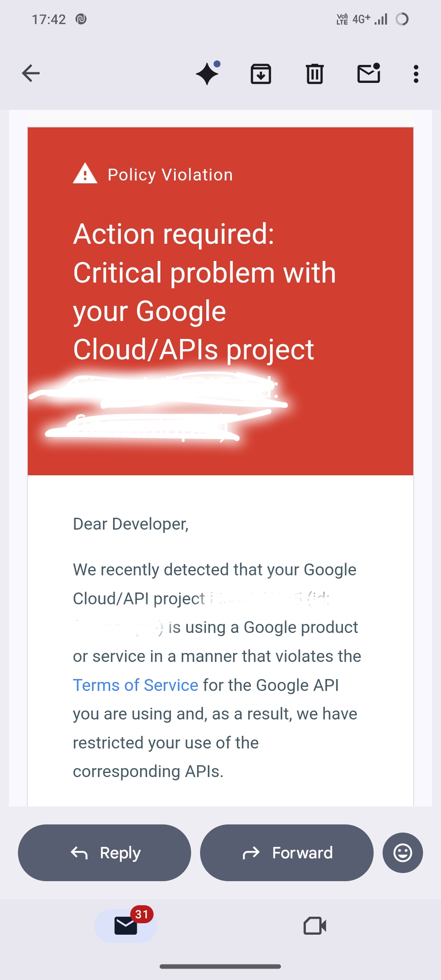Tap the status bar clock
The width and height of the screenshot is (441, 980).
[x=49, y=19]
